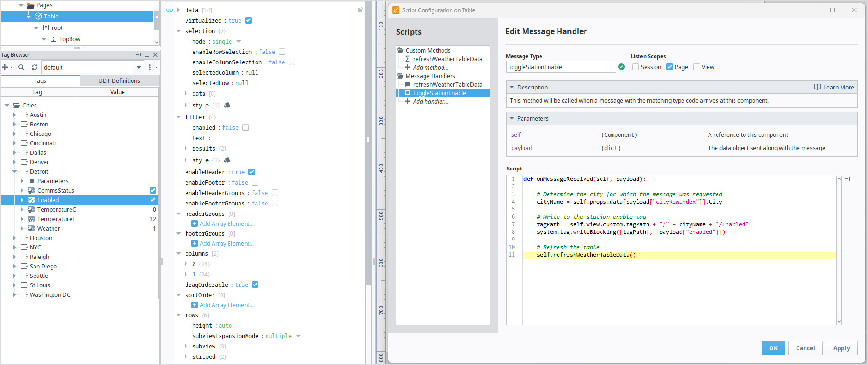Viewport: 868px width, 365px height.
Task: Click the style icon under filter section
Action: (227, 160)
